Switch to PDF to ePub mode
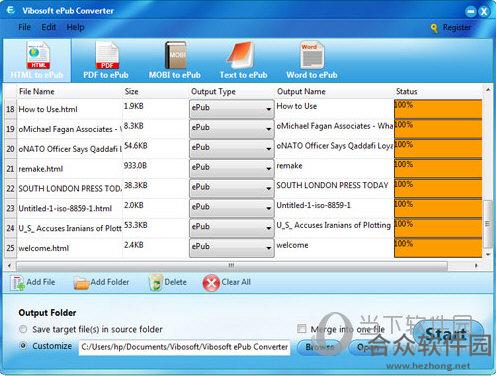 tap(107, 56)
